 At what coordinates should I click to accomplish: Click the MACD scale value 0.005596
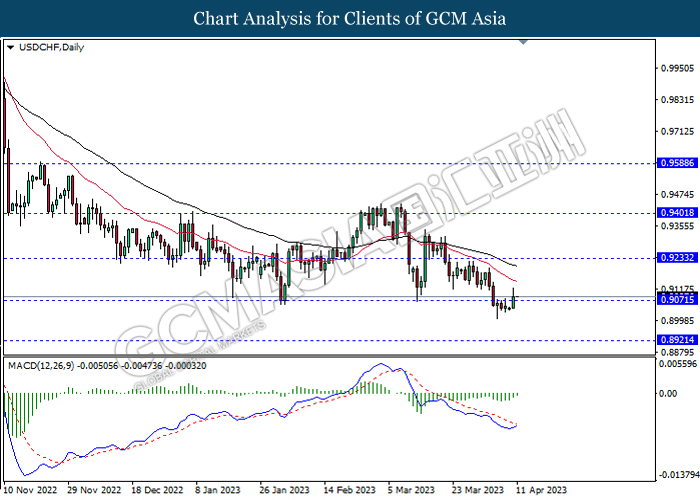pyautogui.click(x=678, y=364)
